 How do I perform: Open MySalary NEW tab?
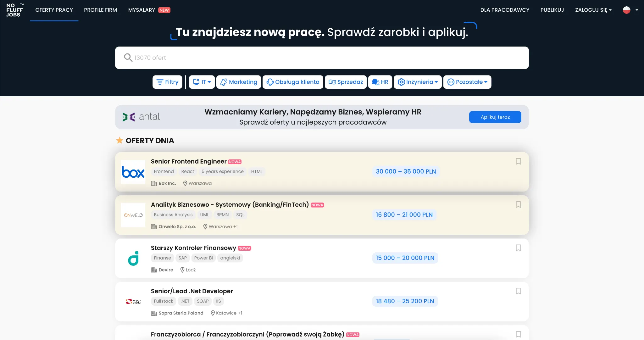(149, 10)
